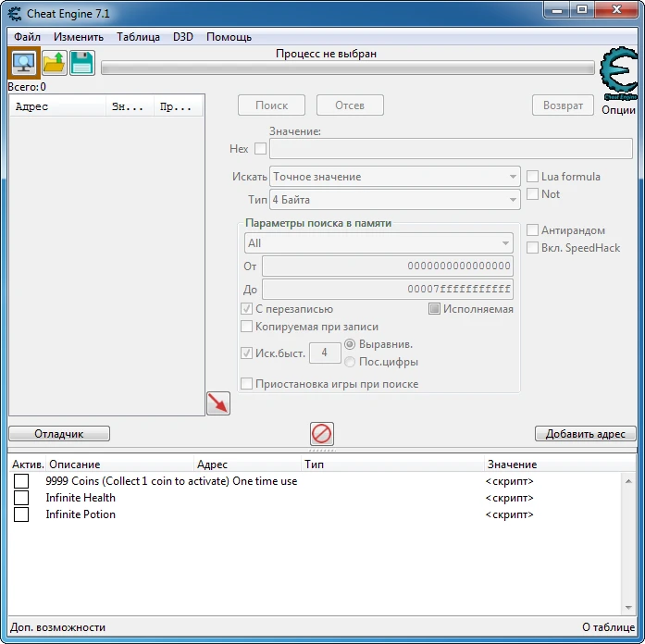
Task: Open the Тип value type dropdown
Action: (395, 200)
